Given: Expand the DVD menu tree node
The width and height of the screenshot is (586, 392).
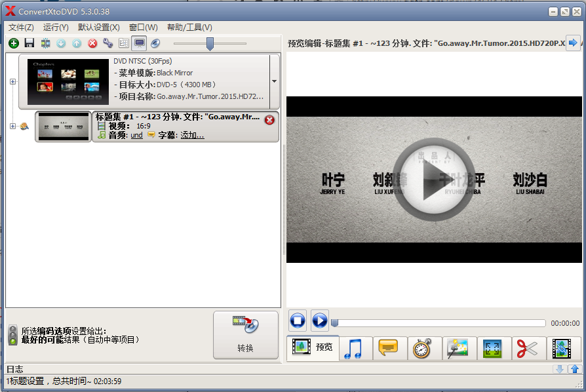Looking at the screenshot, I should tap(12, 81).
